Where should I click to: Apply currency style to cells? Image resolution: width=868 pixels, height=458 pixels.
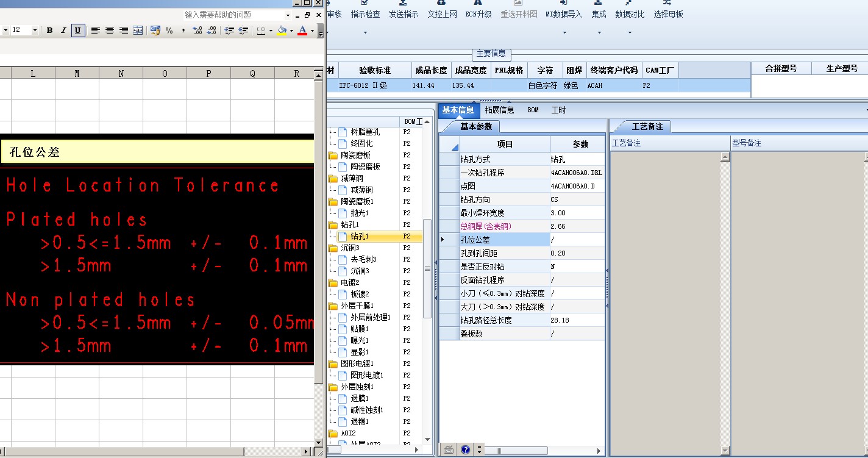(x=155, y=30)
